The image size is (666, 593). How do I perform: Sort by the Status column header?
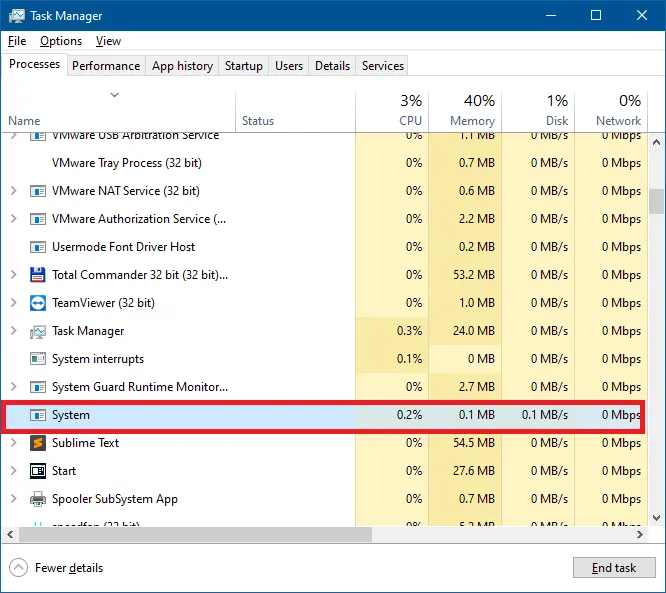click(295, 111)
